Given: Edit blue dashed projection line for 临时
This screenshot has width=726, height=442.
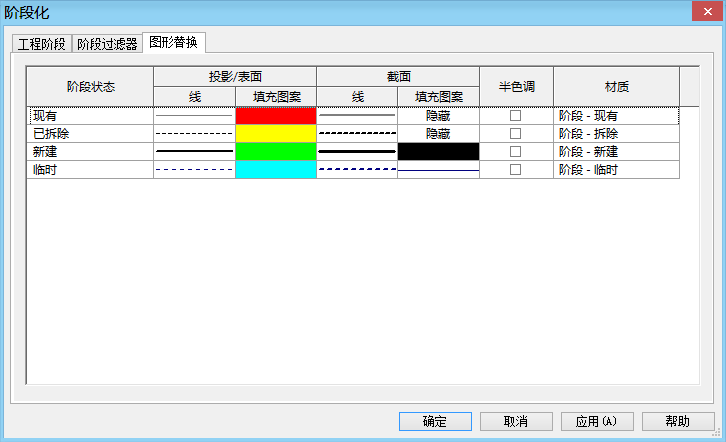Looking at the screenshot, I should click(x=194, y=169).
